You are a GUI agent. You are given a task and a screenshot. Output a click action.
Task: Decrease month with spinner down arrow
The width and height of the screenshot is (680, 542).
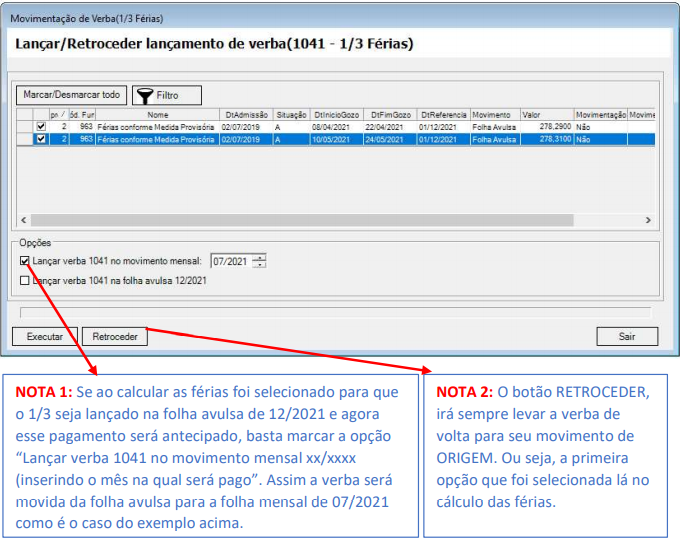tap(259, 265)
